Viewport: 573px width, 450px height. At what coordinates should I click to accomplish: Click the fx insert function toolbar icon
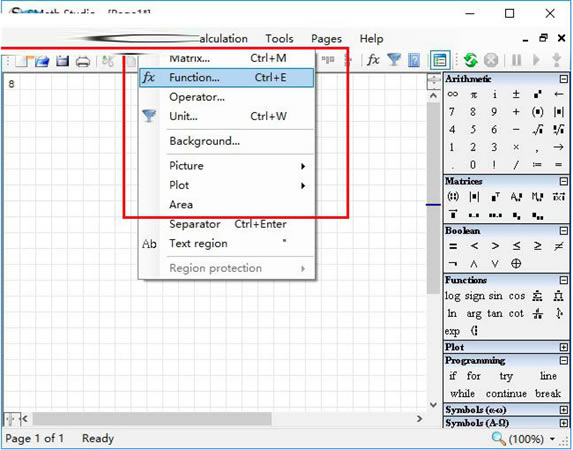pos(373,60)
